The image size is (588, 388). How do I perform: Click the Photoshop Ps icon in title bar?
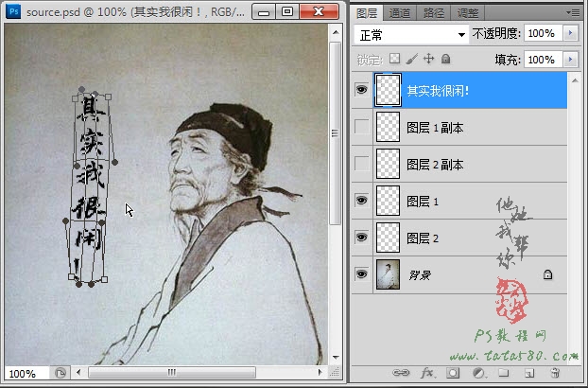pos(13,12)
